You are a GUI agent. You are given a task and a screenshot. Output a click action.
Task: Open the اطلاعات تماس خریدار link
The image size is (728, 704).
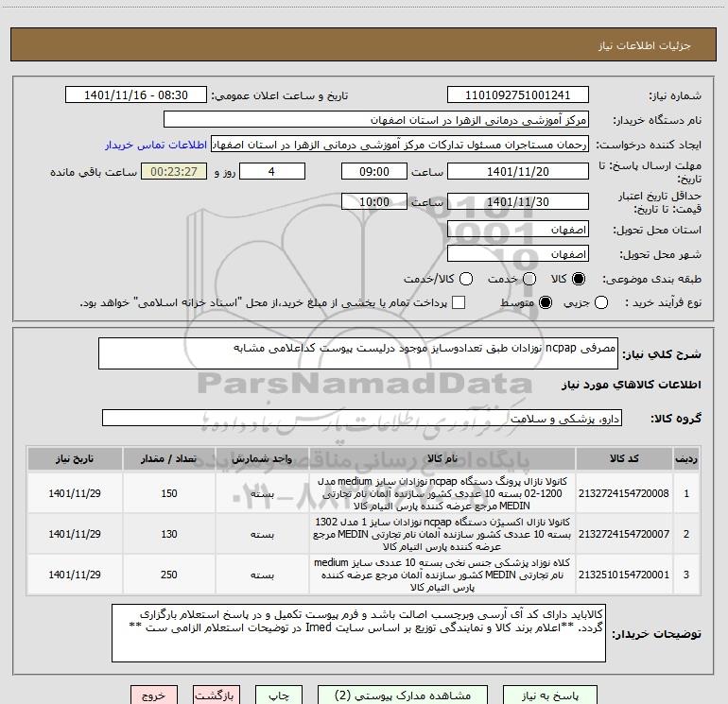click(156, 145)
